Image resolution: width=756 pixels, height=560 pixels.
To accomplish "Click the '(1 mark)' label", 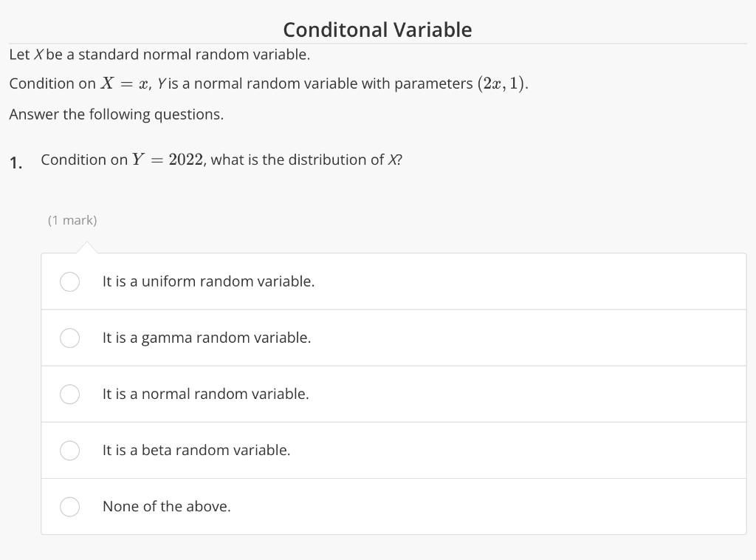I will (x=72, y=220).
